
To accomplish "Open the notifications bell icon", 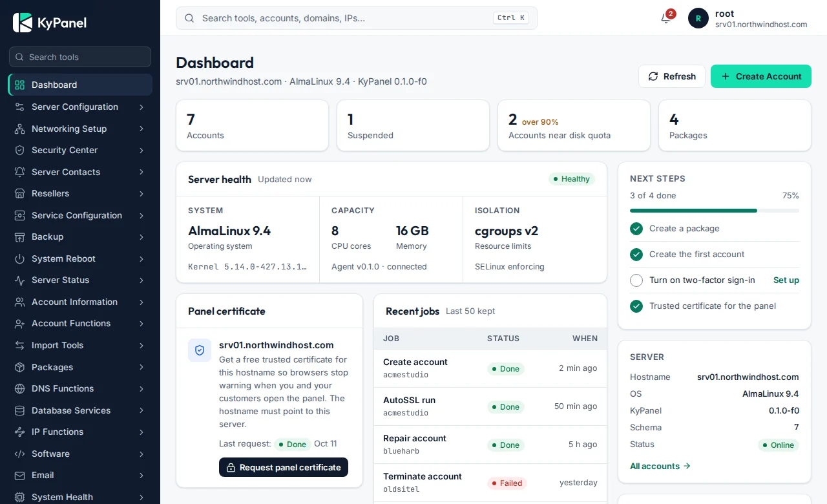I will (x=666, y=18).
